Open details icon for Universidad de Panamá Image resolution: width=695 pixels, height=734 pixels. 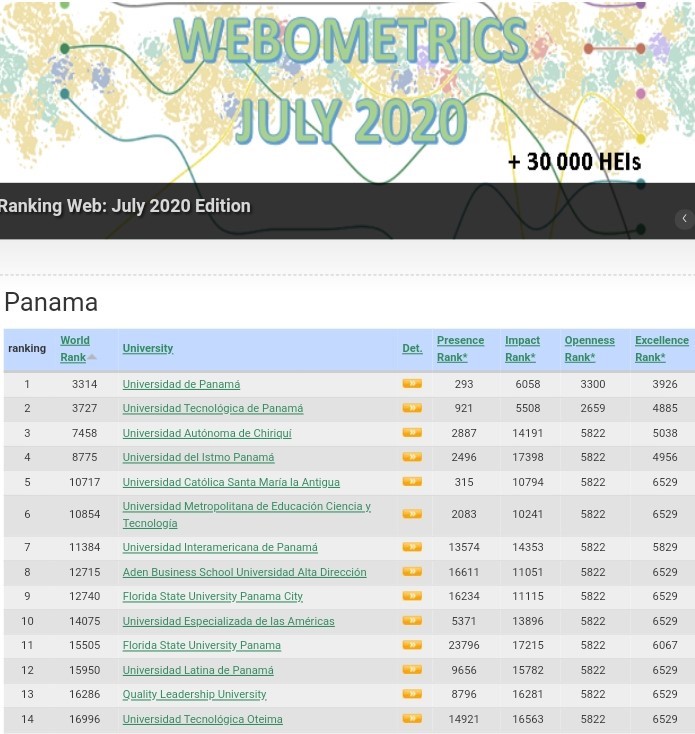point(412,384)
